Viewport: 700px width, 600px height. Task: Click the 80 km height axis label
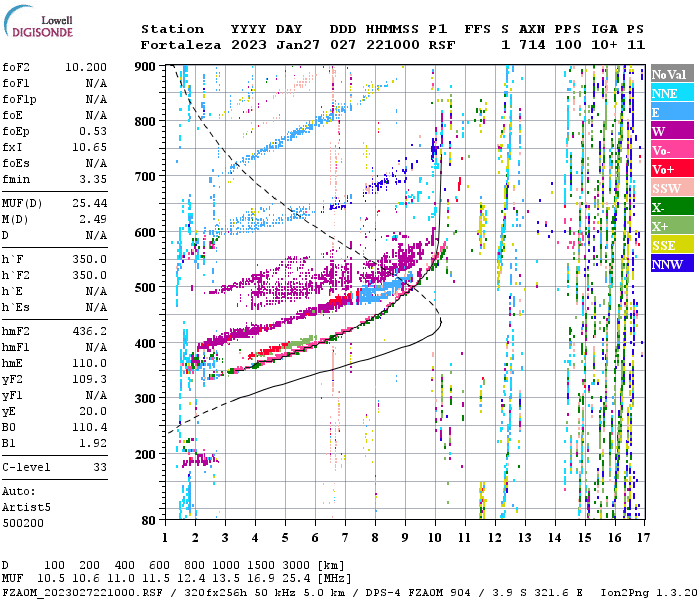(148, 520)
